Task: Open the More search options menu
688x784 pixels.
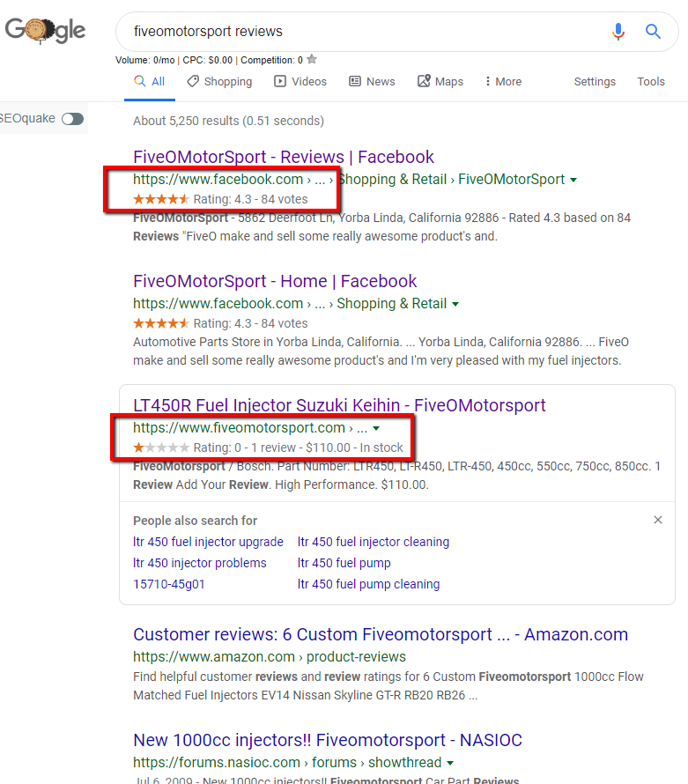Action: (x=503, y=82)
